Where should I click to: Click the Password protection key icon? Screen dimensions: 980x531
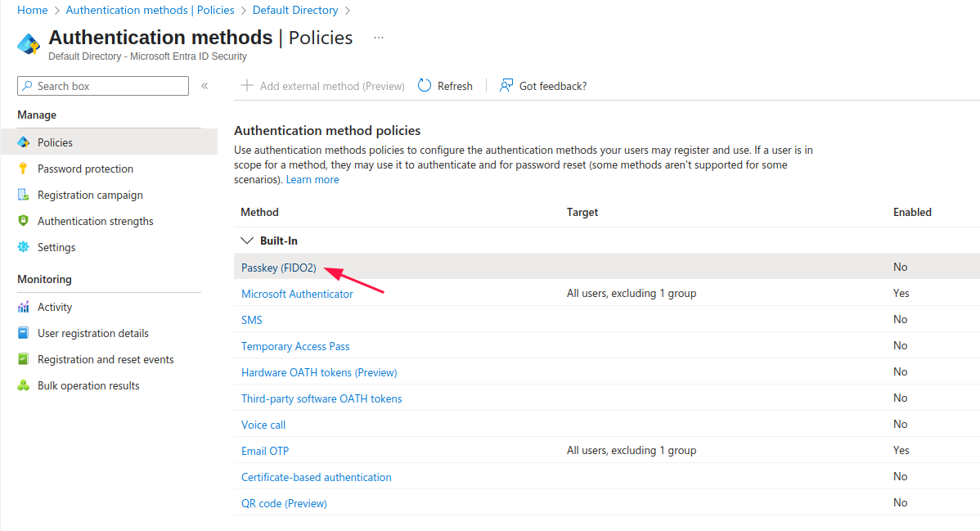pyautogui.click(x=23, y=169)
